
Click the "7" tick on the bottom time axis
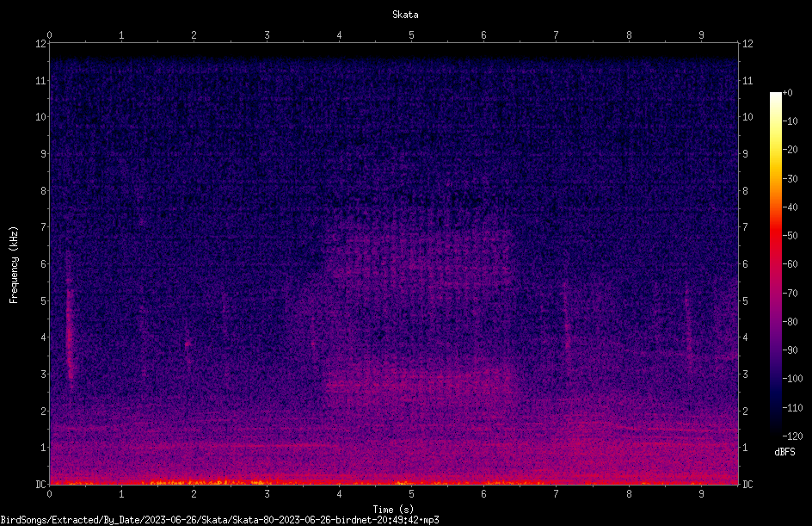pyautogui.click(x=557, y=494)
